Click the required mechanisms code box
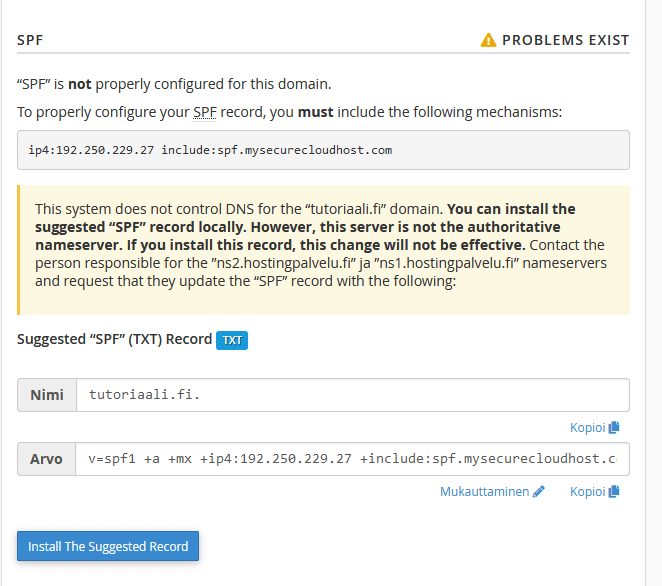Image resolution: width=662 pixels, height=586 pixels. (323, 150)
